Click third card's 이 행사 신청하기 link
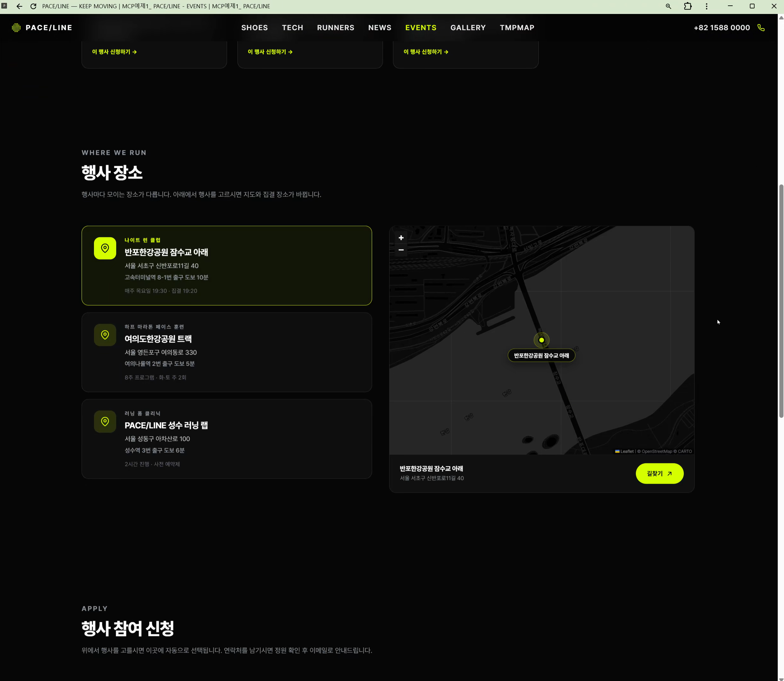This screenshot has width=784, height=681. [426, 52]
